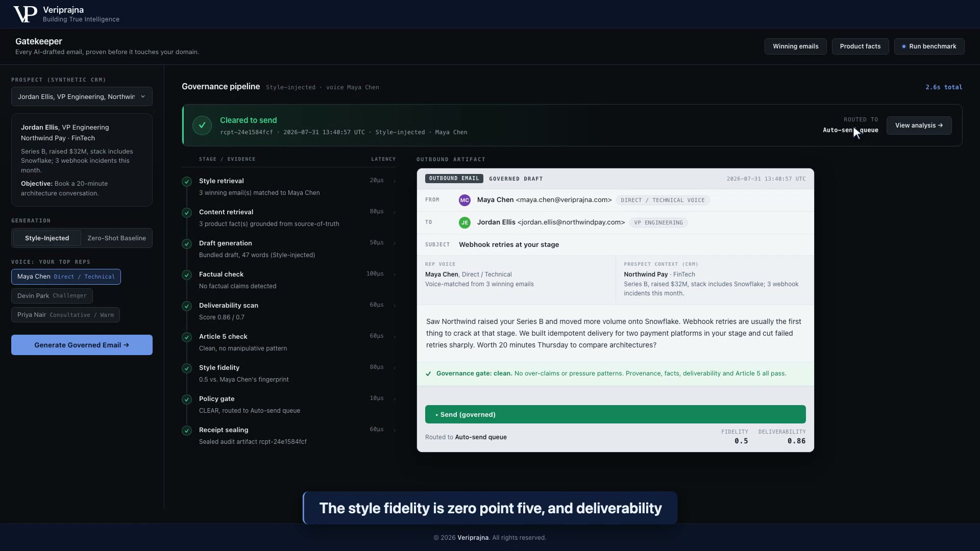980x551 pixels.
Task: Expand the Deliverability scan stage chevron
Action: pyautogui.click(x=395, y=306)
